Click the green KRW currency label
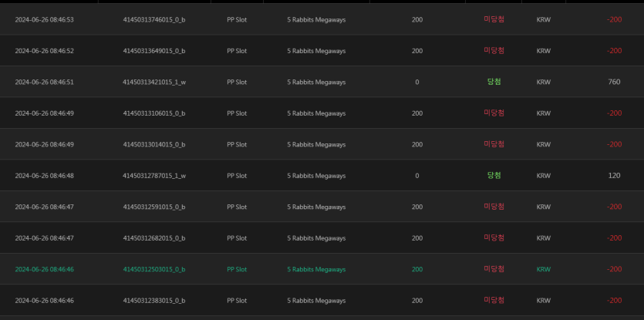The height and width of the screenshot is (320, 644). (544, 269)
